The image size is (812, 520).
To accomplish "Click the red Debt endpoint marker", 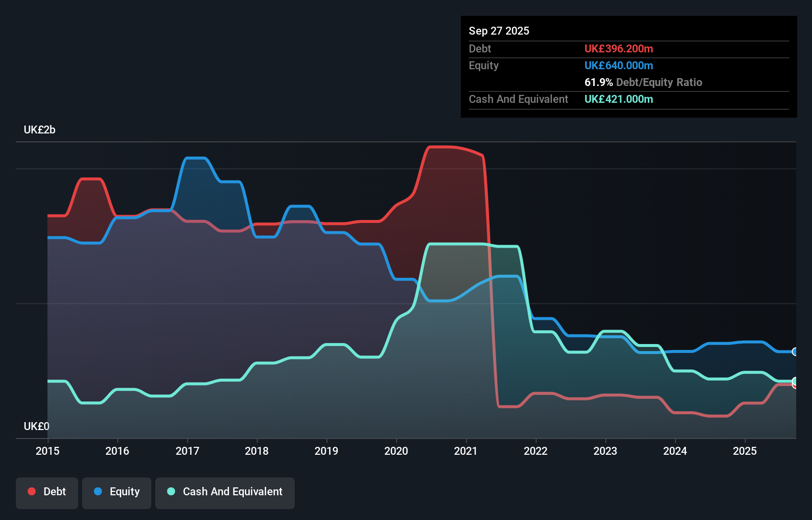I will click(x=794, y=386).
